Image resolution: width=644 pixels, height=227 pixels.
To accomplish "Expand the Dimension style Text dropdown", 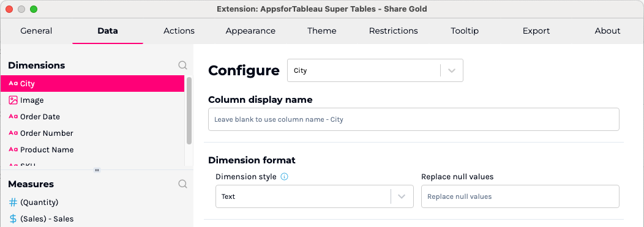I will 402,196.
